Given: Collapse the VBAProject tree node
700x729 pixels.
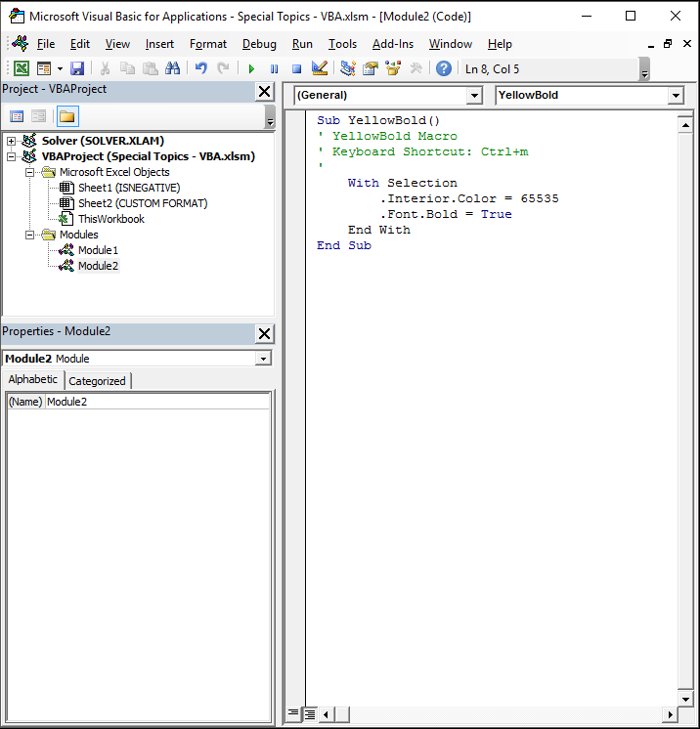Looking at the screenshot, I should (11, 156).
